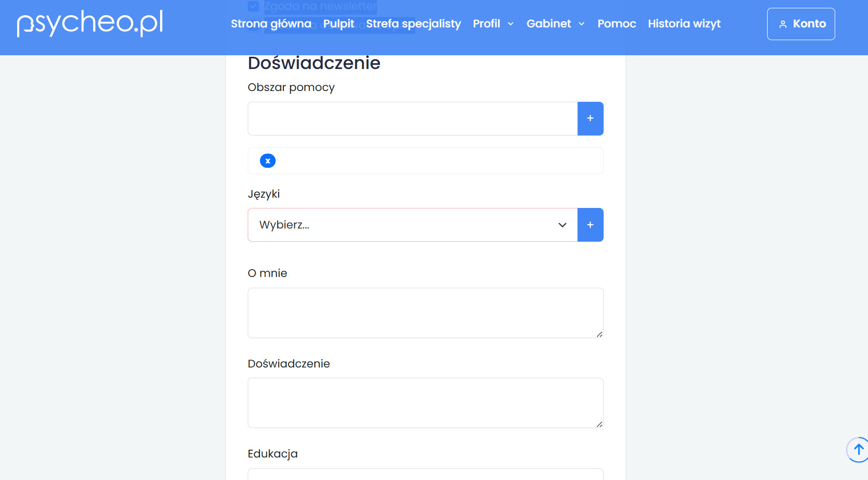Expand the Gabinet dropdown menu
The image size is (868, 480).
pos(555,24)
